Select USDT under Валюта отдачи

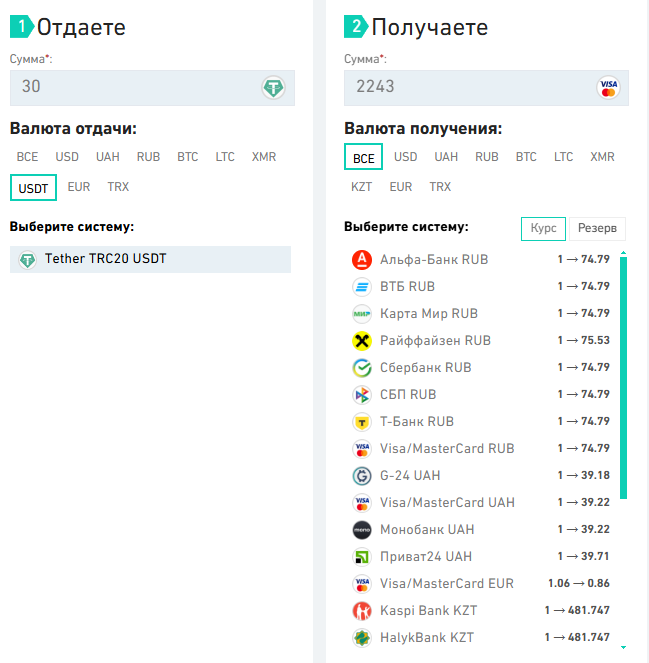tap(33, 188)
